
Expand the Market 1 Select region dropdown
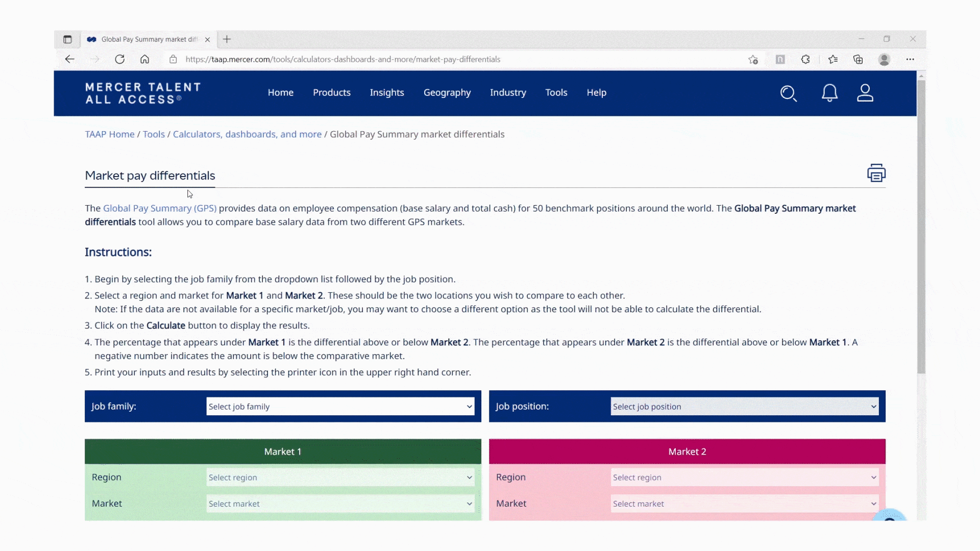(x=340, y=477)
